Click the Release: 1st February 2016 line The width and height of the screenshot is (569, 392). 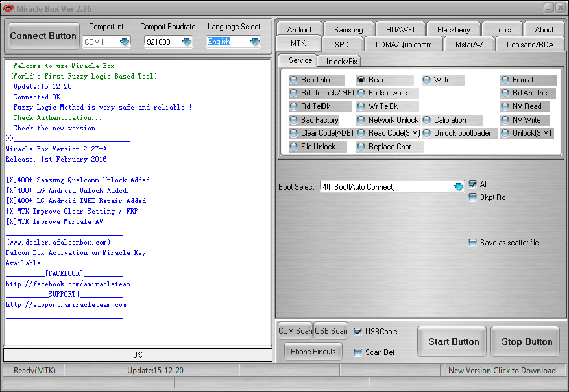[x=56, y=160]
